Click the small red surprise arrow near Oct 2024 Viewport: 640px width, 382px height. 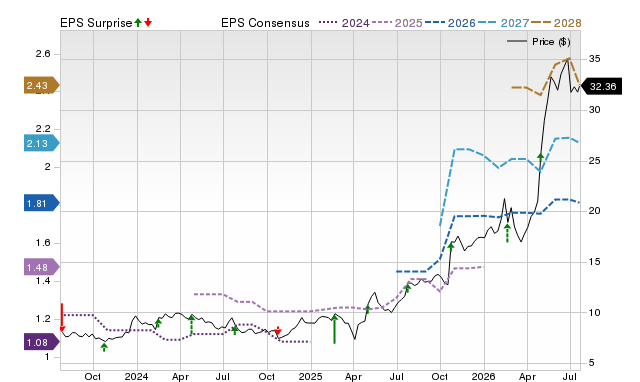point(278,331)
